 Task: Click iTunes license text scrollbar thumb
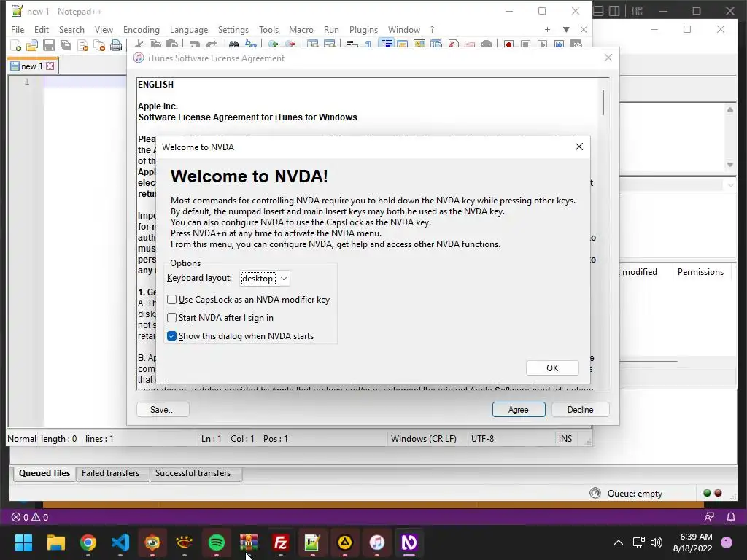pyautogui.click(x=603, y=102)
